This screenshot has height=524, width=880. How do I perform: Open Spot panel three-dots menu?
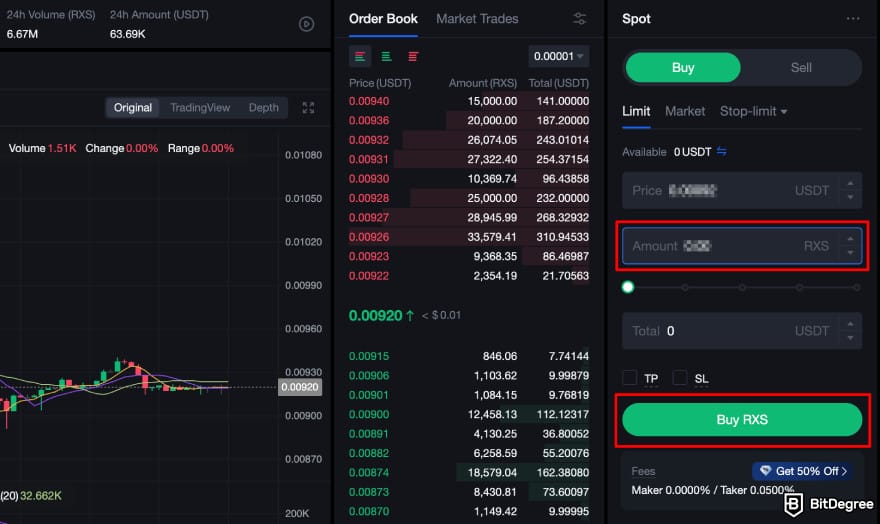pos(852,19)
